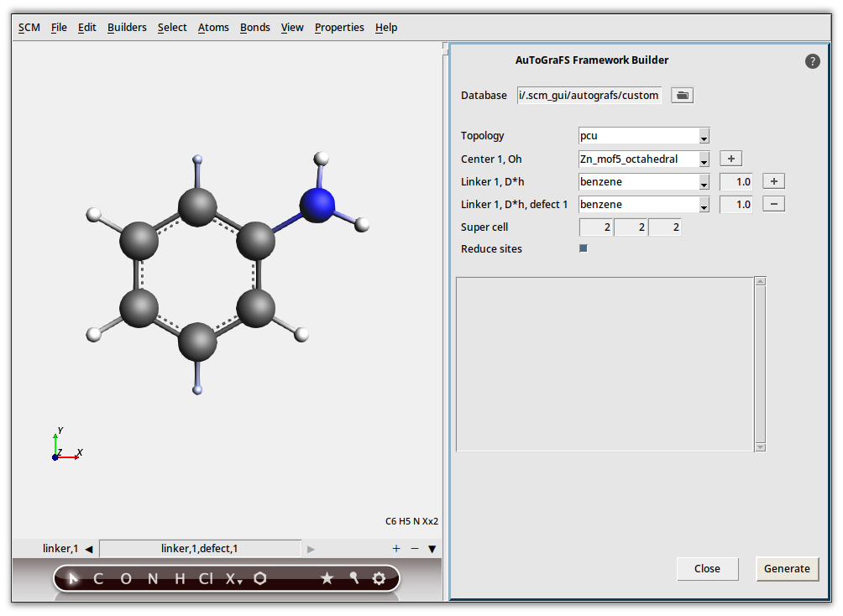843x616 pixels.
Task: Enable the Reduce sites checkbox
Action: (583, 248)
